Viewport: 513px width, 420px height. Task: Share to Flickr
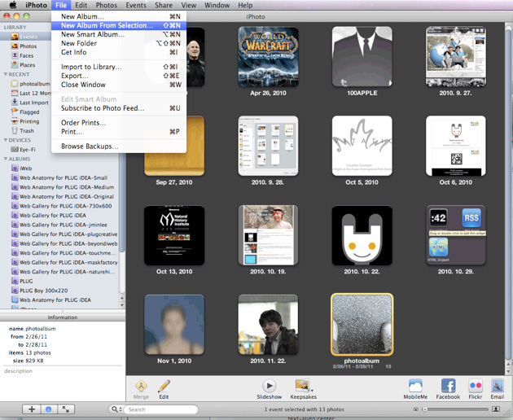(475, 389)
